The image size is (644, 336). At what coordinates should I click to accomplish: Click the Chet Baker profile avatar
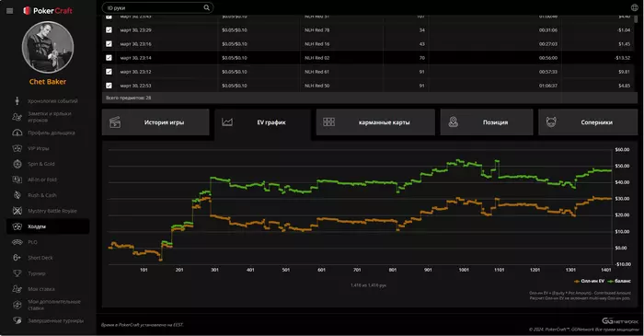(48, 47)
